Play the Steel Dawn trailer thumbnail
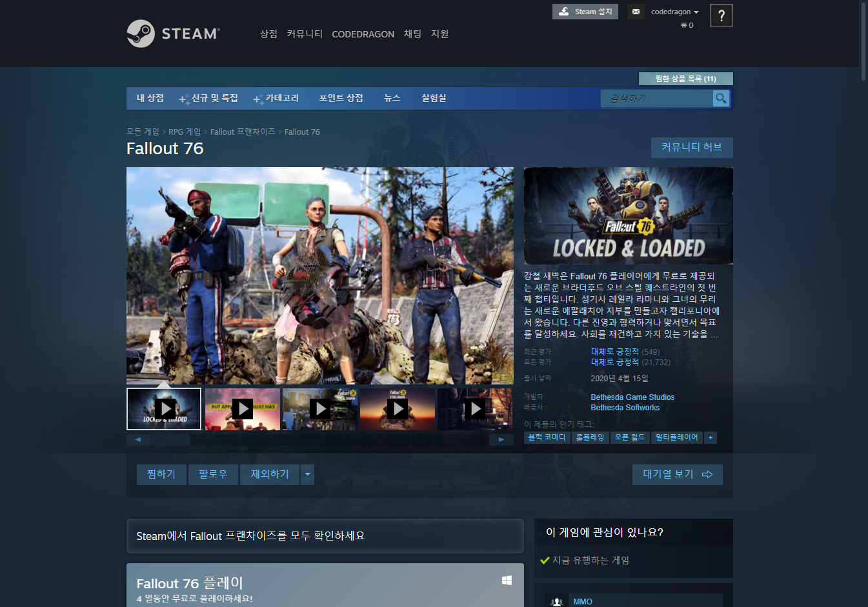Viewport: 868px width, 607px height. 319,409
